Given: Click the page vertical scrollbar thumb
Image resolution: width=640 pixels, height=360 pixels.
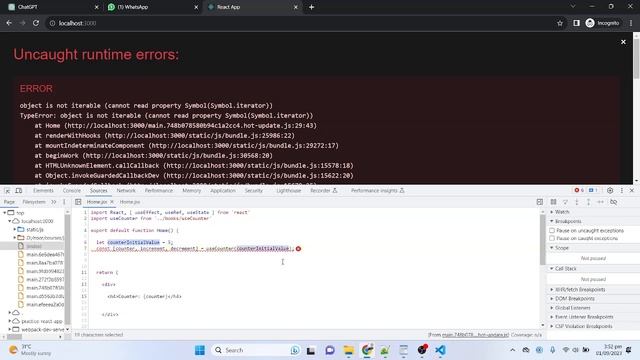Looking at the screenshot, I should [x=636, y=59].
